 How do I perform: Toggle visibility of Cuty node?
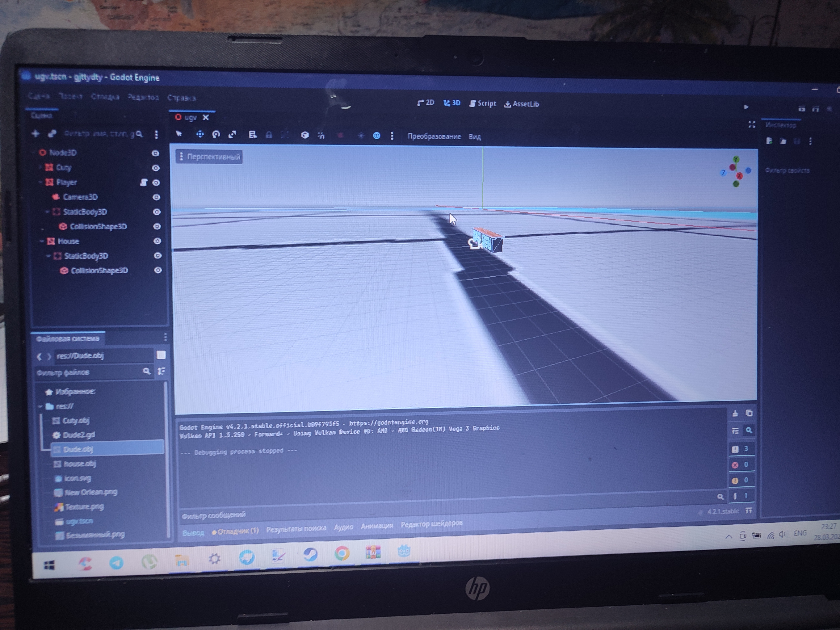[155, 168]
